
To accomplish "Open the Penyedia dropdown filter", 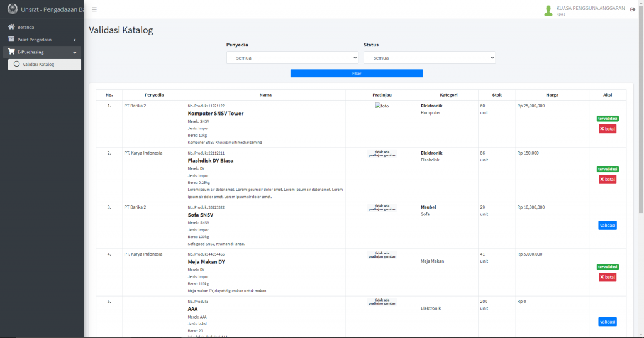I will coord(292,58).
